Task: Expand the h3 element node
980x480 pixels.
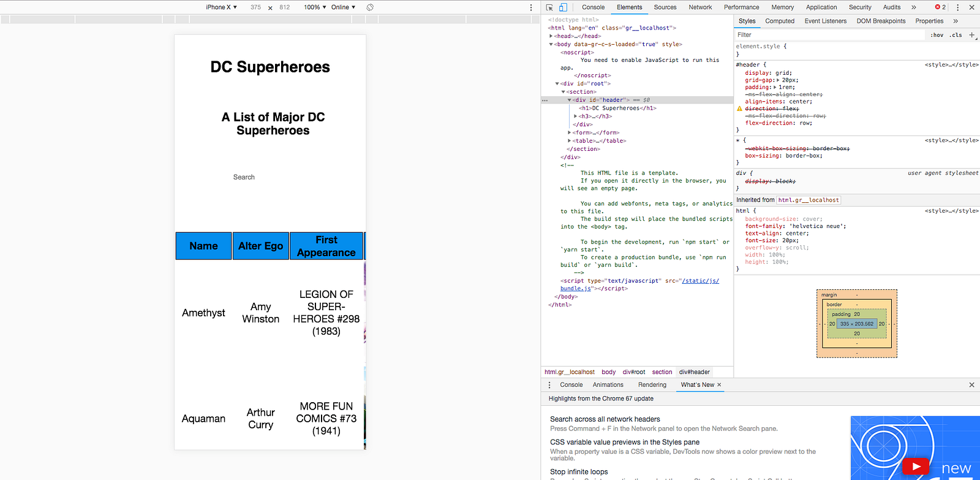Action: [x=576, y=116]
